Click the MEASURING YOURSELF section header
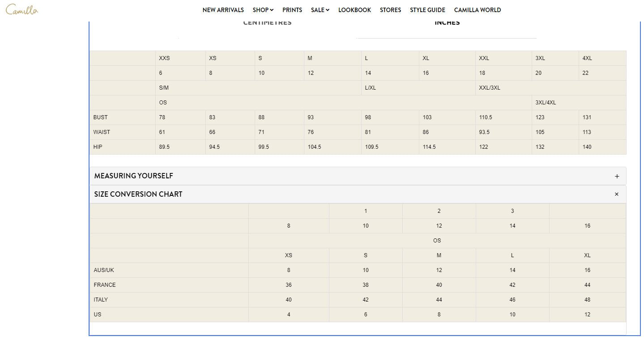Viewport: 644px width, 341px height. click(x=133, y=176)
